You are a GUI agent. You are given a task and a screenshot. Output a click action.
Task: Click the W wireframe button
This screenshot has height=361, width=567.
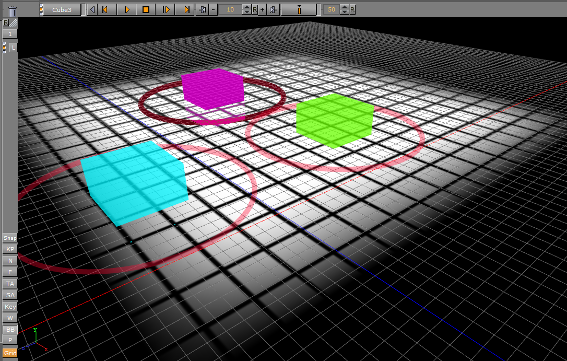[x=10, y=318]
